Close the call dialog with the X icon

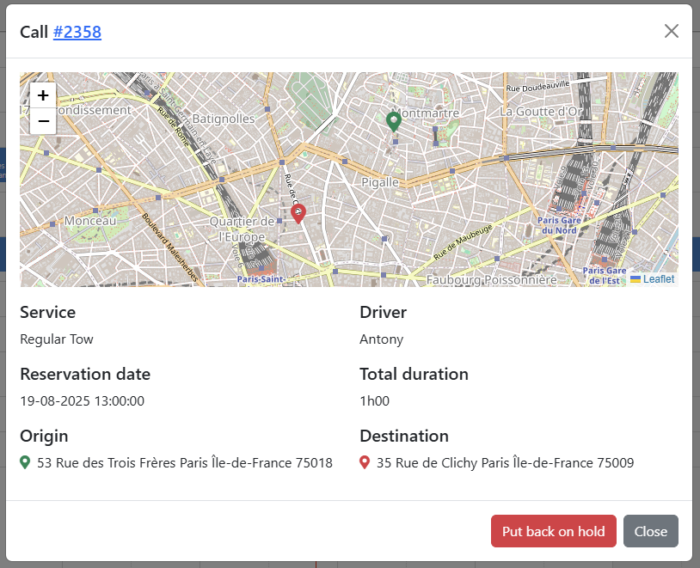tap(671, 31)
